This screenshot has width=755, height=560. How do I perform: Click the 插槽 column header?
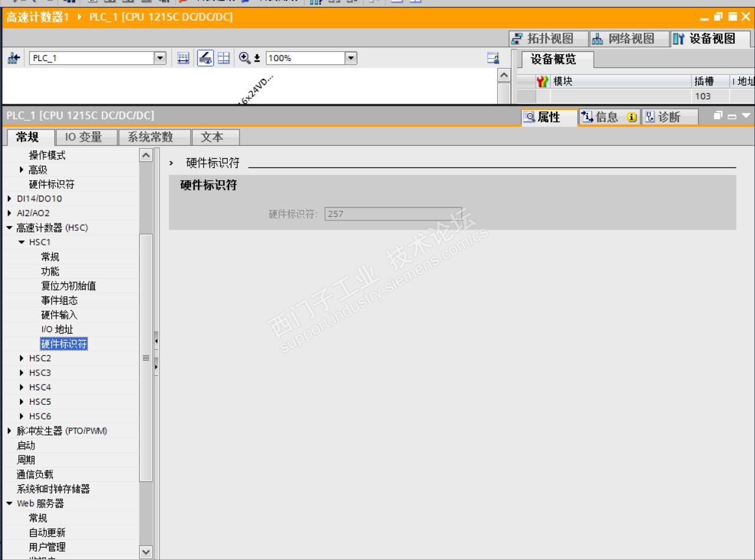coord(711,81)
